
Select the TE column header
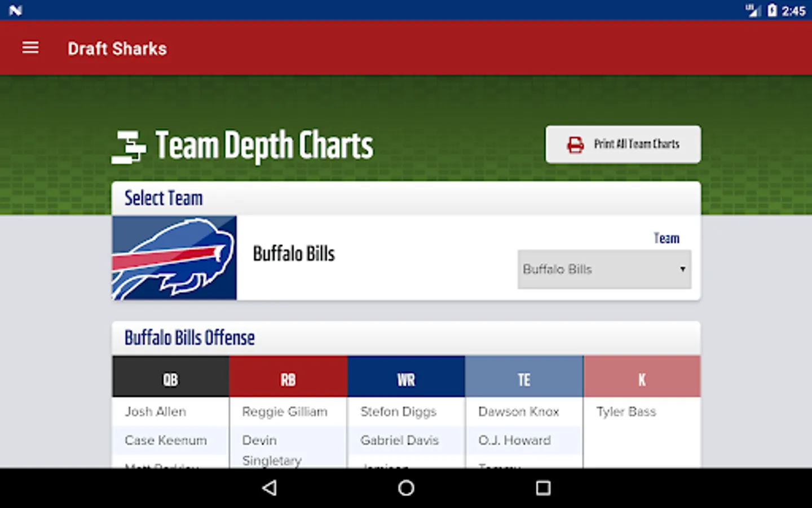pos(524,376)
